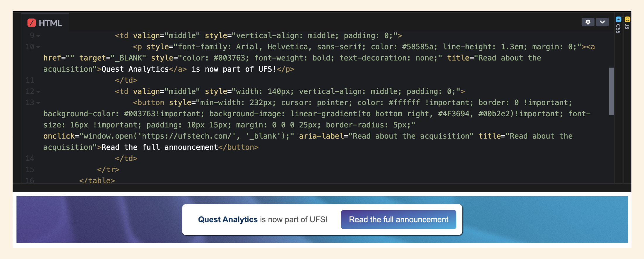This screenshot has height=259, width=644.
Task: Follow the Quest Analytics link in preview
Action: (x=227, y=220)
